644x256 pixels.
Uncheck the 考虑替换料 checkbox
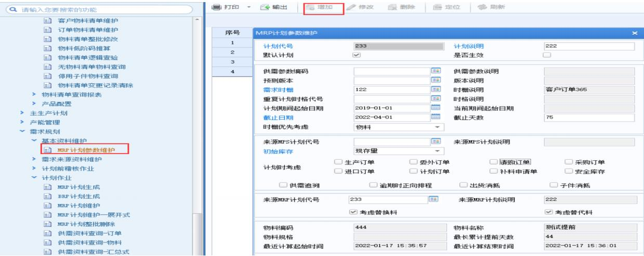click(353, 212)
